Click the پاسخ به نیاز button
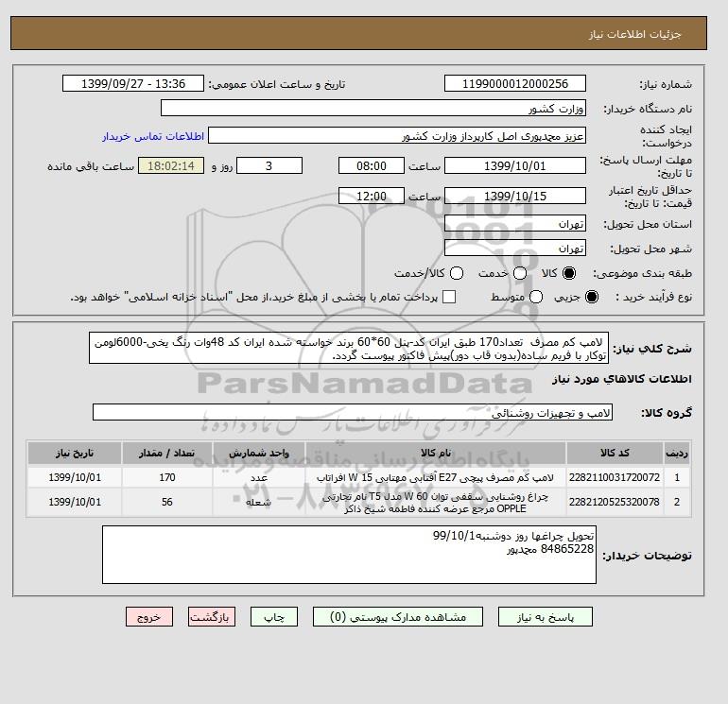The height and width of the screenshot is (704, 728). 546,617
